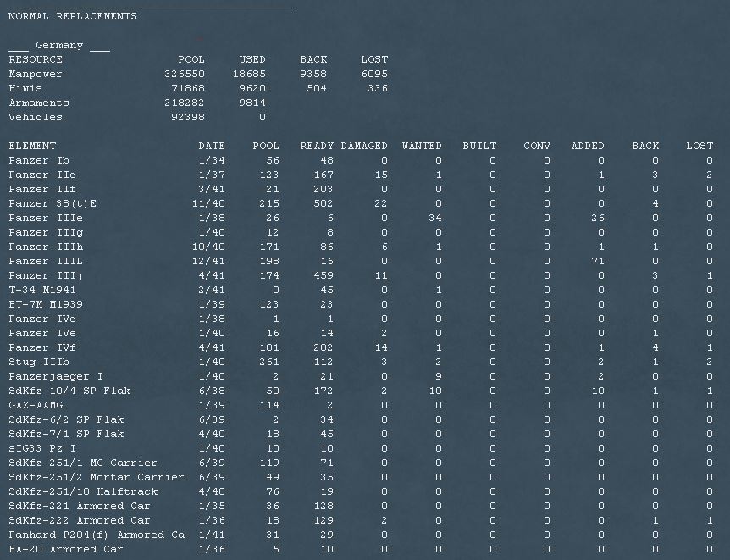Screen dimensions: 730x560
Task: Select the SdKfz-222 Armored Car row name
Action: click(x=80, y=521)
